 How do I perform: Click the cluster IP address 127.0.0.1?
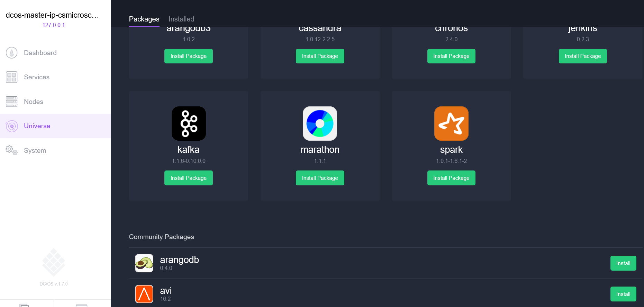[x=54, y=25]
